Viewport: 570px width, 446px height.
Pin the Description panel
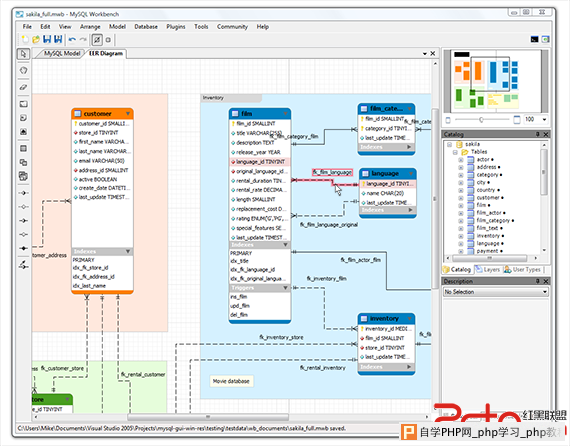(537, 281)
